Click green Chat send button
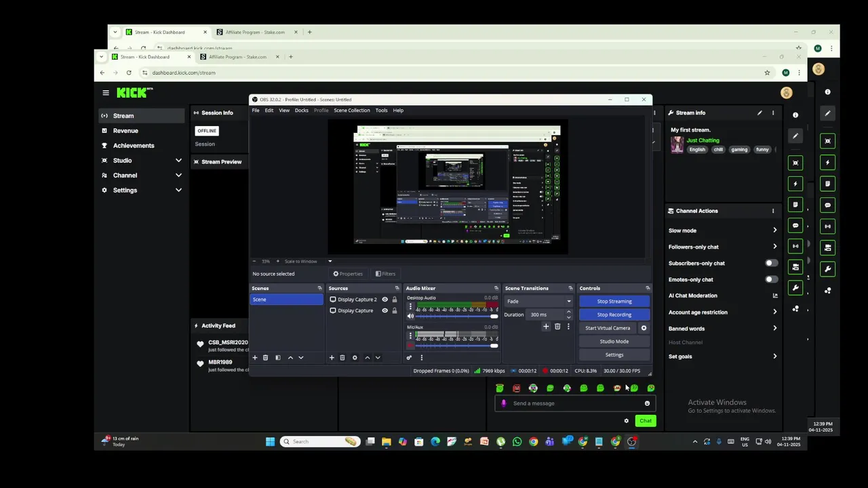Image resolution: width=868 pixels, height=488 pixels. [x=645, y=421]
